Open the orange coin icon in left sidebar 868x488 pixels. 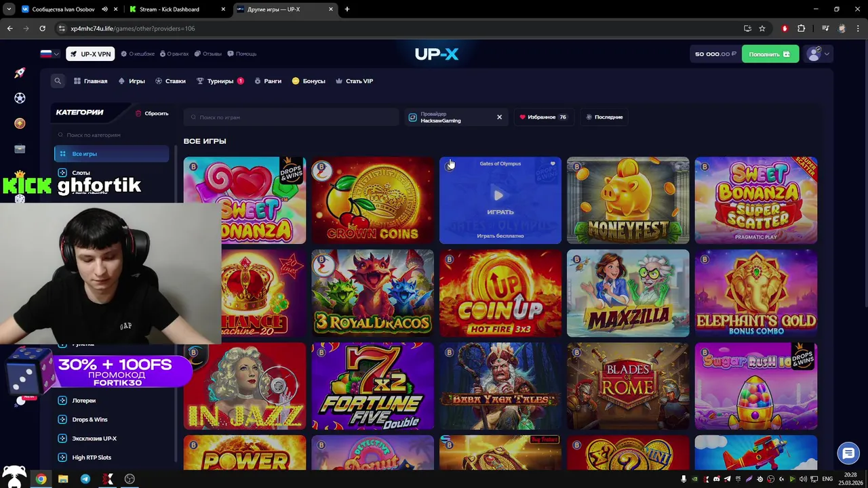[20, 123]
